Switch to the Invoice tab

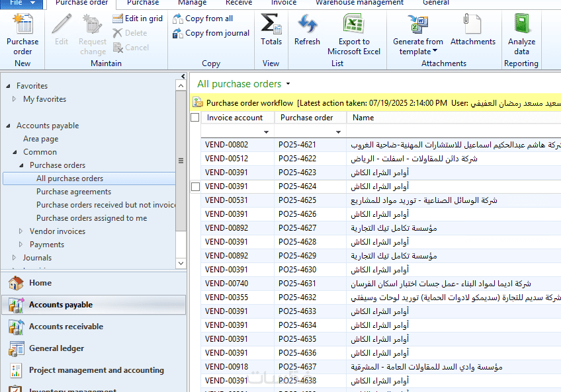click(x=284, y=3)
